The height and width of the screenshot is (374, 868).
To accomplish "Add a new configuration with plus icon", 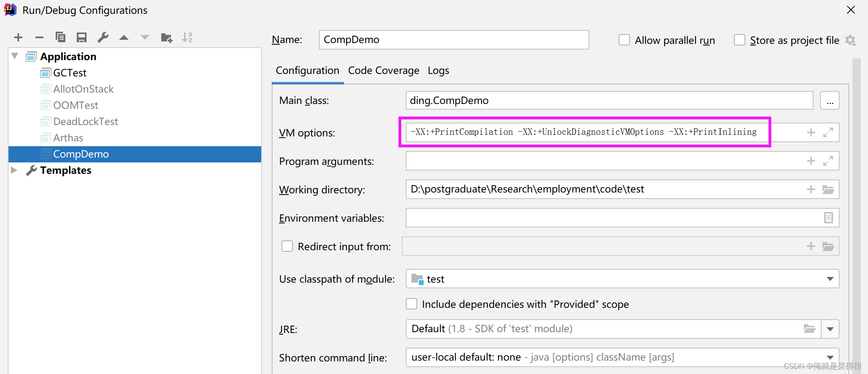I will (x=18, y=38).
